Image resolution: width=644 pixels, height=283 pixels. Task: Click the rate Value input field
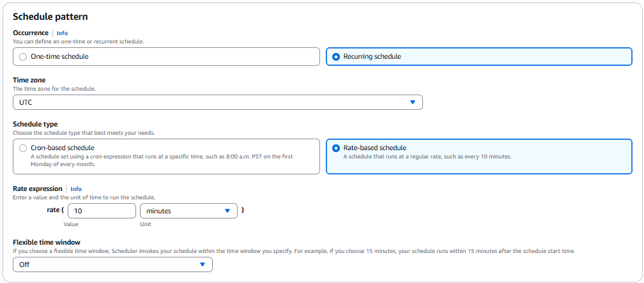tap(102, 211)
